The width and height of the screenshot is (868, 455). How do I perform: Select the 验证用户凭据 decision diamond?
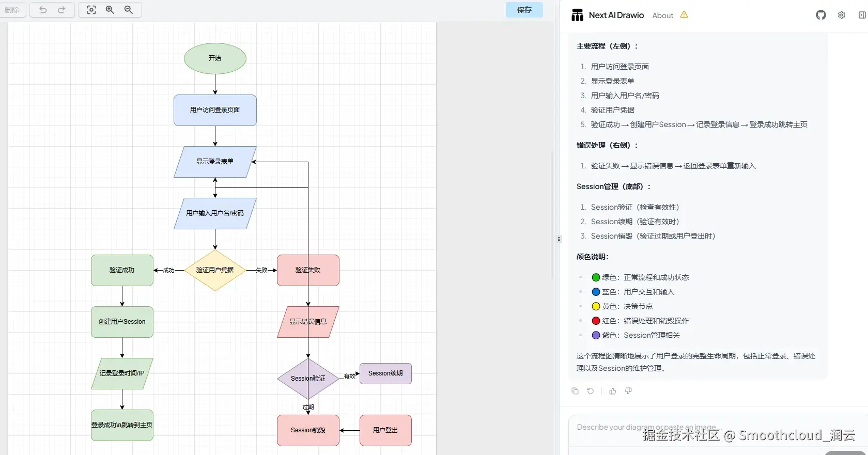(x=215, y=270)
